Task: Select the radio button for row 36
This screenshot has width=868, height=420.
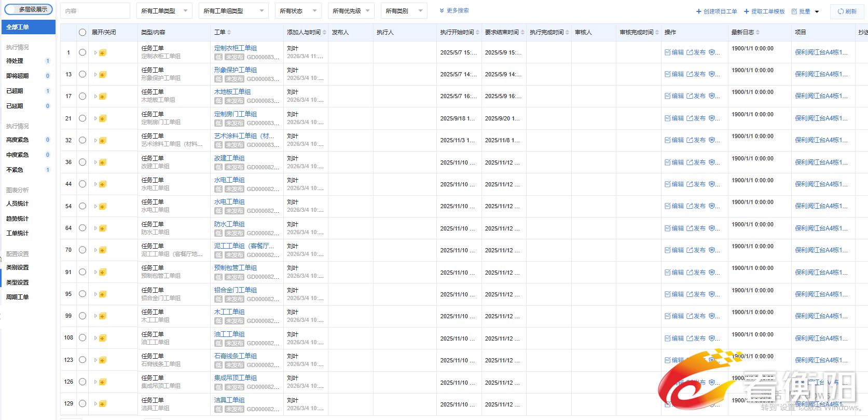Action: click(82, 162)
